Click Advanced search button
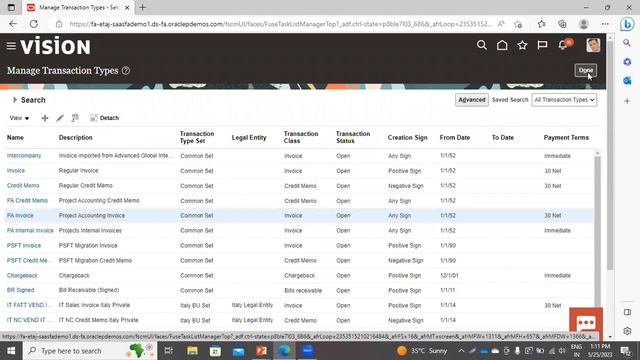Screen dimensions: 640x360 471,100
